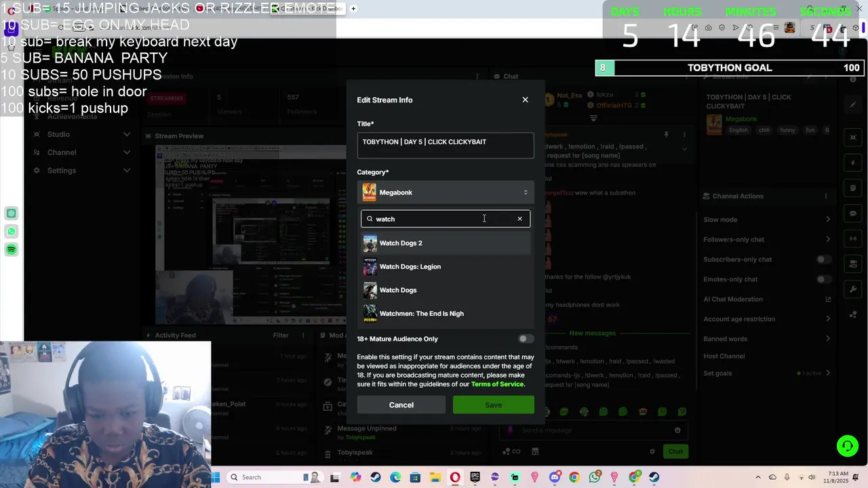Toggle Subscribers-only chat switch
The image size is (868, 488).
point(823,260)
